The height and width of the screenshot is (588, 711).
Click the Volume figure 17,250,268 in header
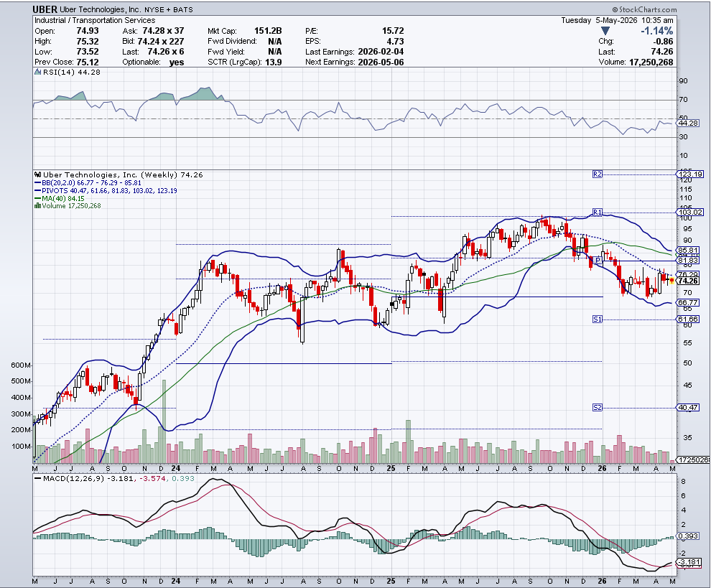[x=651, y=62]
